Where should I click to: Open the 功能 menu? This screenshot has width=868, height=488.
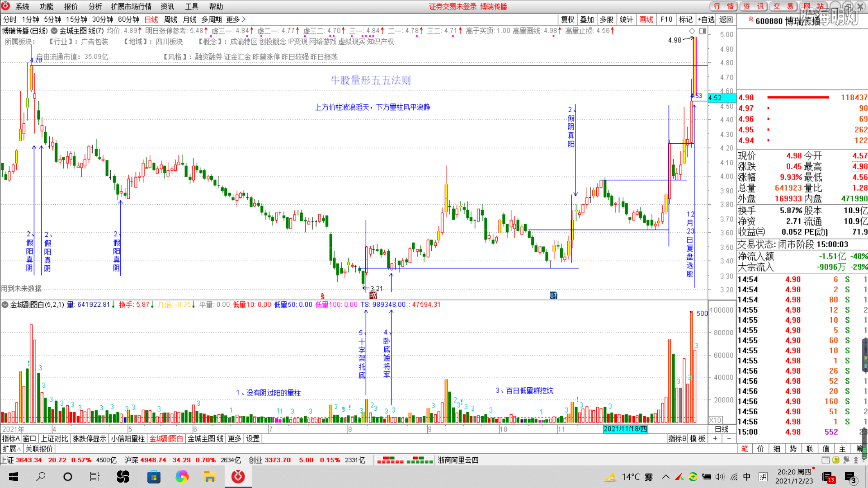point(46,6)
